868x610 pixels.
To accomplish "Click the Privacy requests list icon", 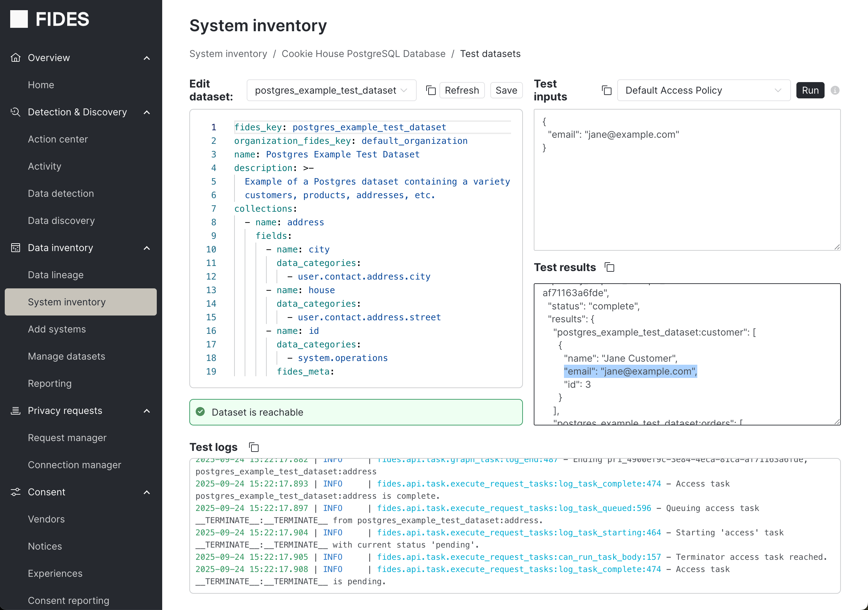I will click(x=16, y=411).
